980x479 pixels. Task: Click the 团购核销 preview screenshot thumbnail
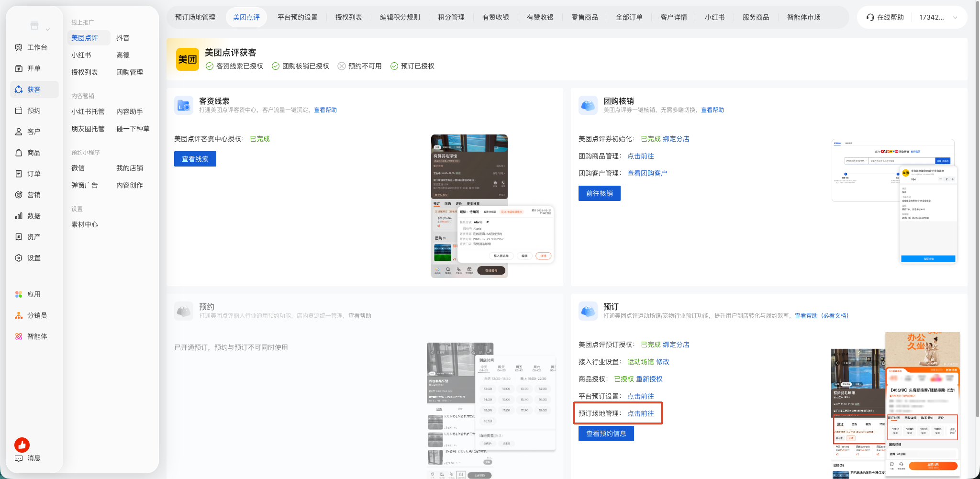pos(894,201)
